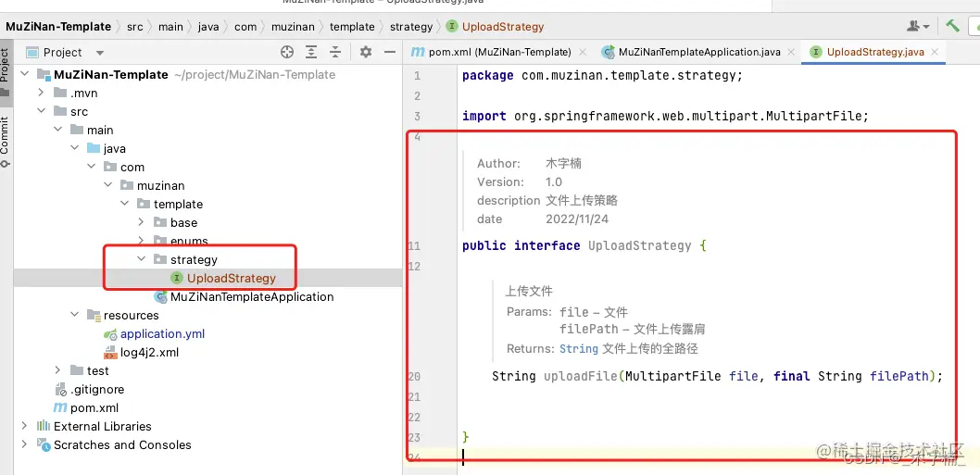Open the user account icon in the toolbar
The width and height of the screenshot is (980, 475).
pos(918,26)
